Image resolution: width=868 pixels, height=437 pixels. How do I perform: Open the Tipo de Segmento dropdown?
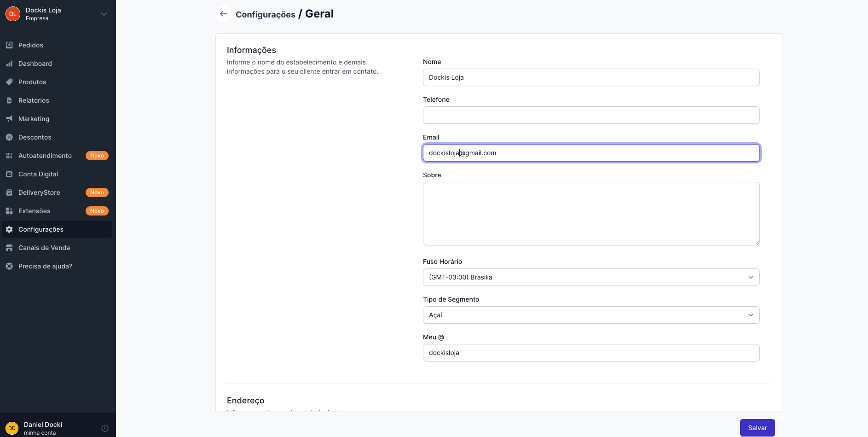(591, 315)
